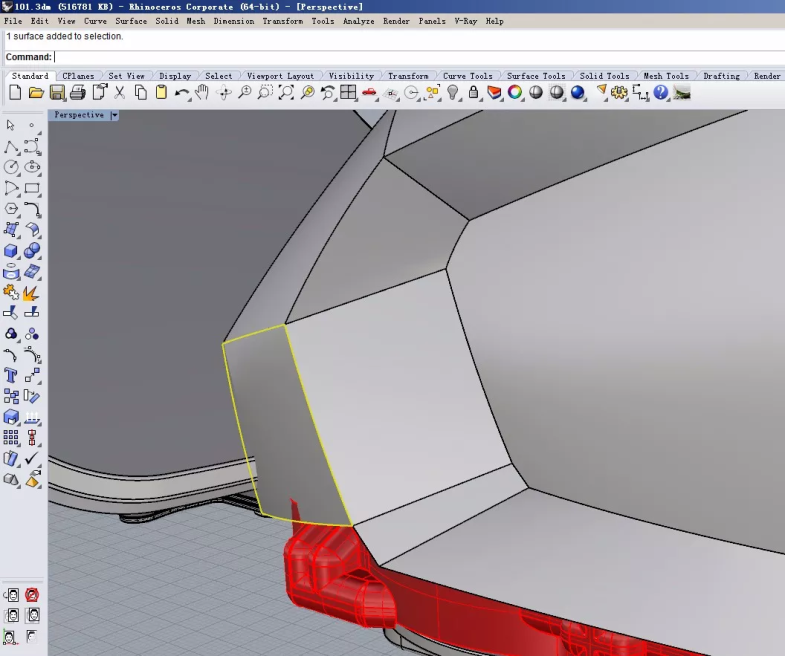Toggle the light bulb icon

pos(453,93)
